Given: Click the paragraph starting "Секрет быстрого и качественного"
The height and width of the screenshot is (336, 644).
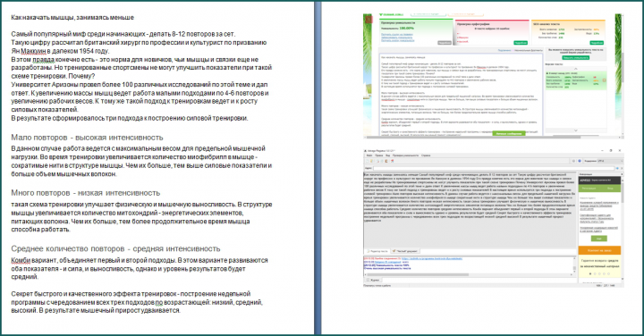Looking at the screenshot, I should (137, 302).
